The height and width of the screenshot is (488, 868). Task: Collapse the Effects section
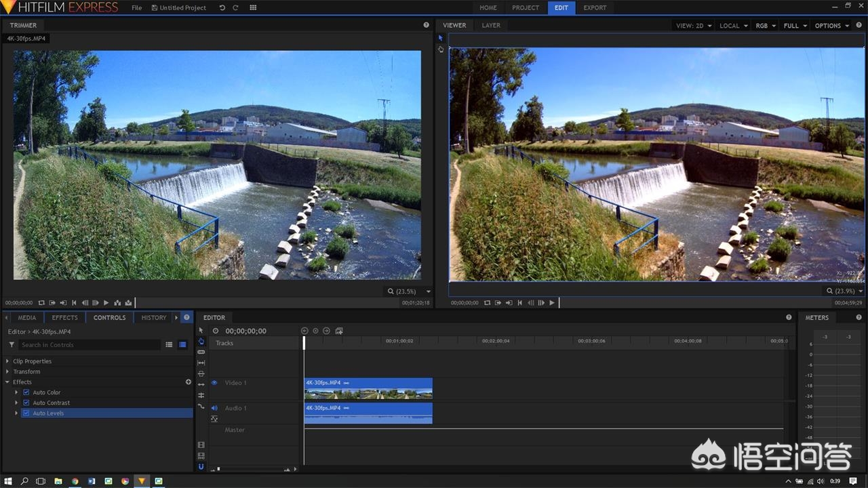7,382
